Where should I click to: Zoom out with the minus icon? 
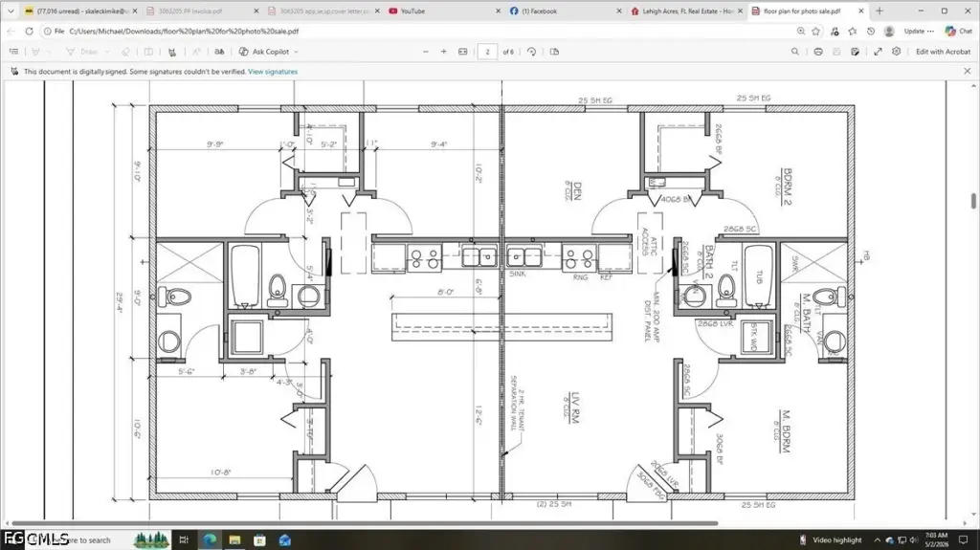click(x=426, y=52)
